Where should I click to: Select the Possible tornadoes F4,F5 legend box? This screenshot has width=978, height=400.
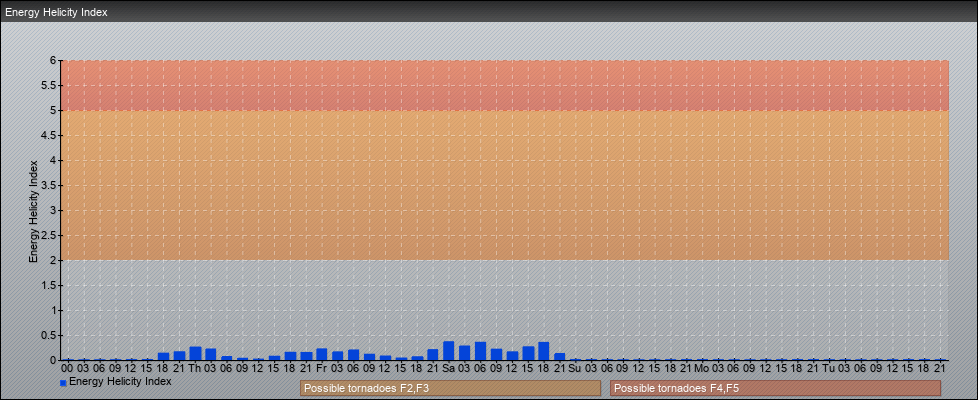(x=775, y=388)
